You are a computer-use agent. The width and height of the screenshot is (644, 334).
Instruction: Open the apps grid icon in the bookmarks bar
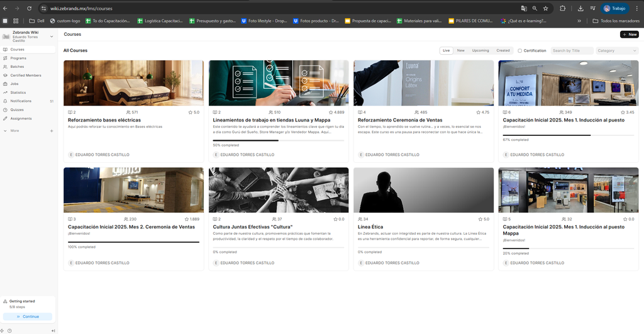tap(16, 21)
